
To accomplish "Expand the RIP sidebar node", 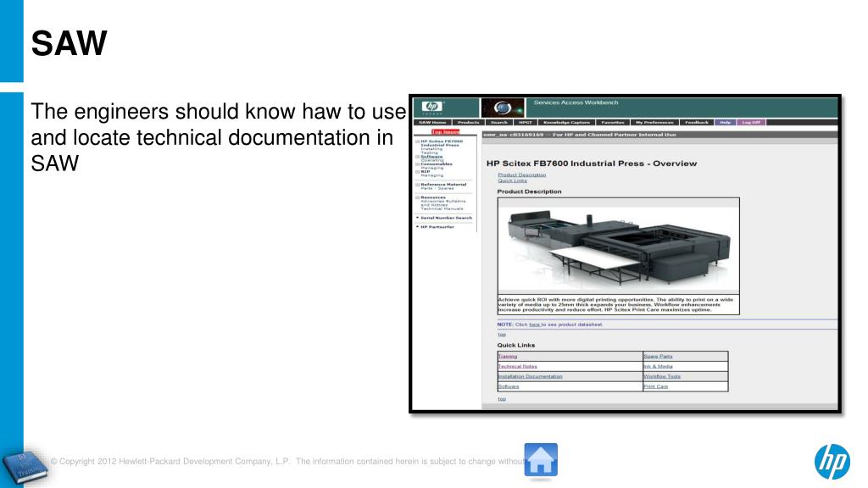I will 417,171.
